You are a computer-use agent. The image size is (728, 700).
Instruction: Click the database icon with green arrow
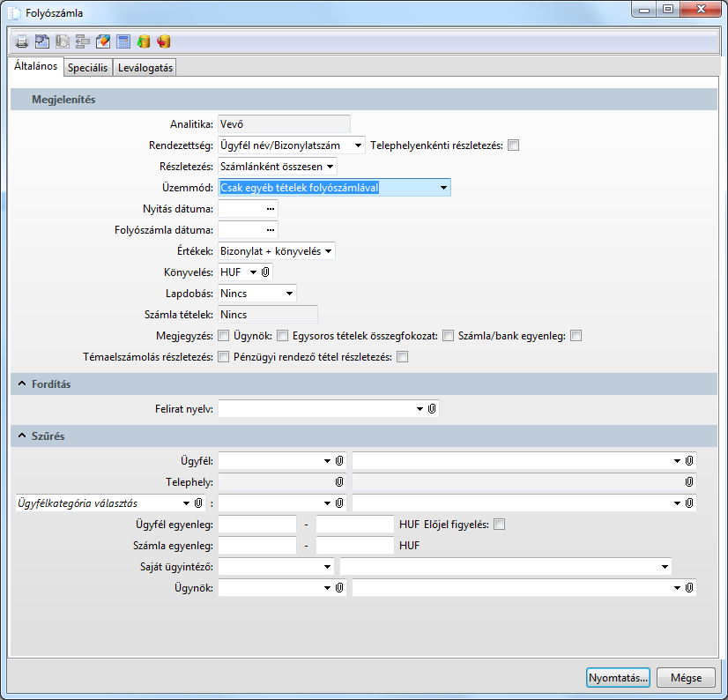pyautogui.click(x=143, y=41)
